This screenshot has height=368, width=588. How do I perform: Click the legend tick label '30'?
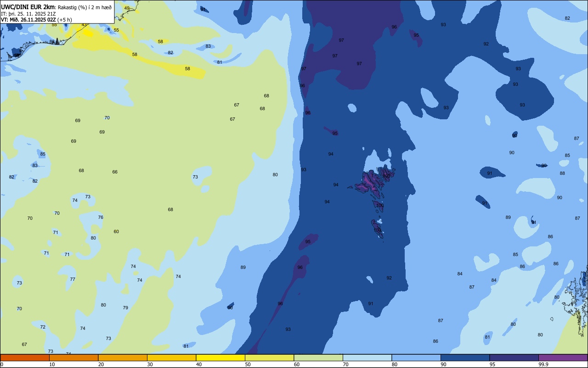[150, 364]
